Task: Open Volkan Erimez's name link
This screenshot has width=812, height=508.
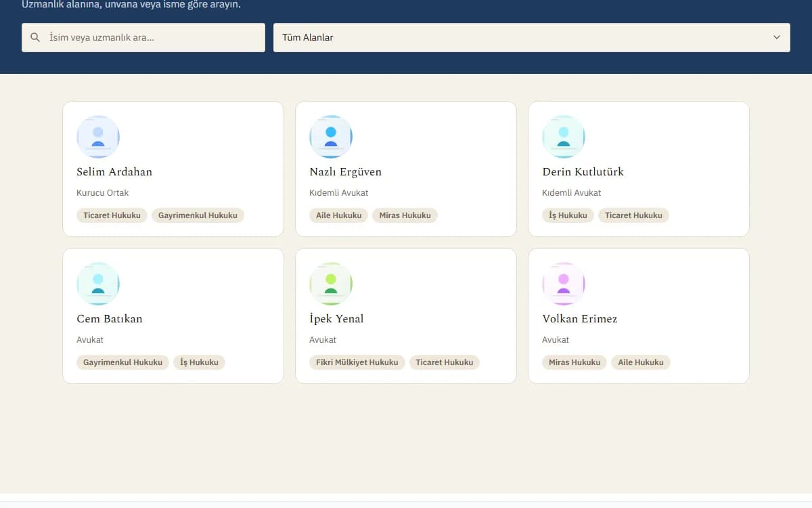Action: click(580, 319)
